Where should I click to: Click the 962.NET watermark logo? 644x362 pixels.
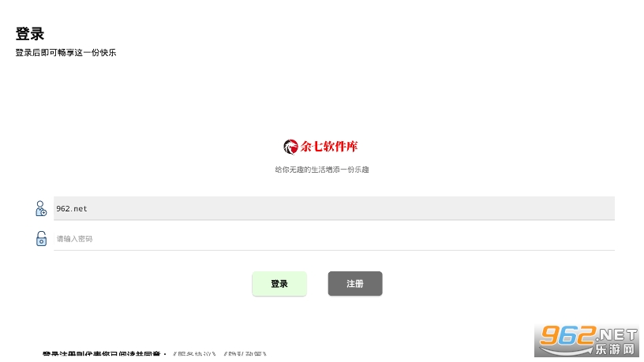pos(588,340)
